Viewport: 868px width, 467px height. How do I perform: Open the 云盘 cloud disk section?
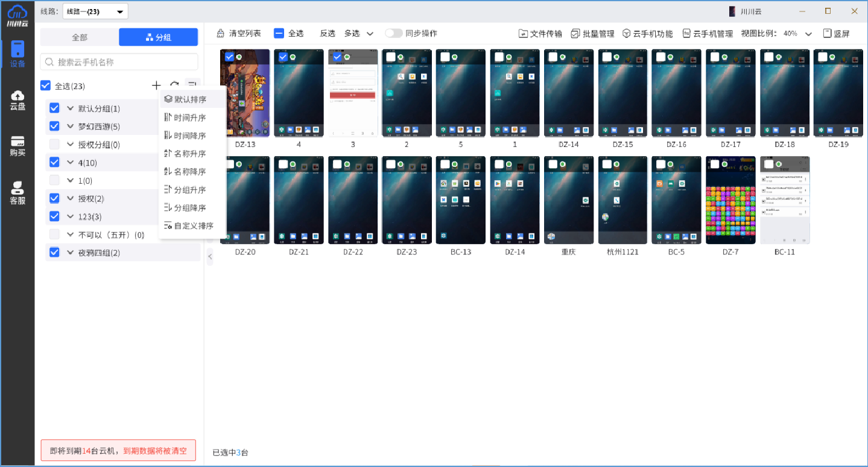point(17,102)
